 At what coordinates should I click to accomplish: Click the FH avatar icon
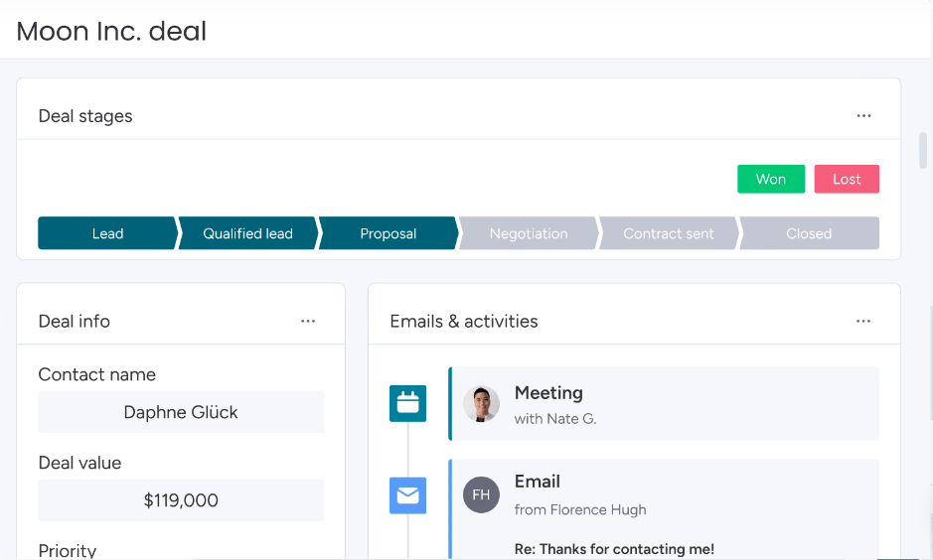pyautogui.click(x=481, y=494)
